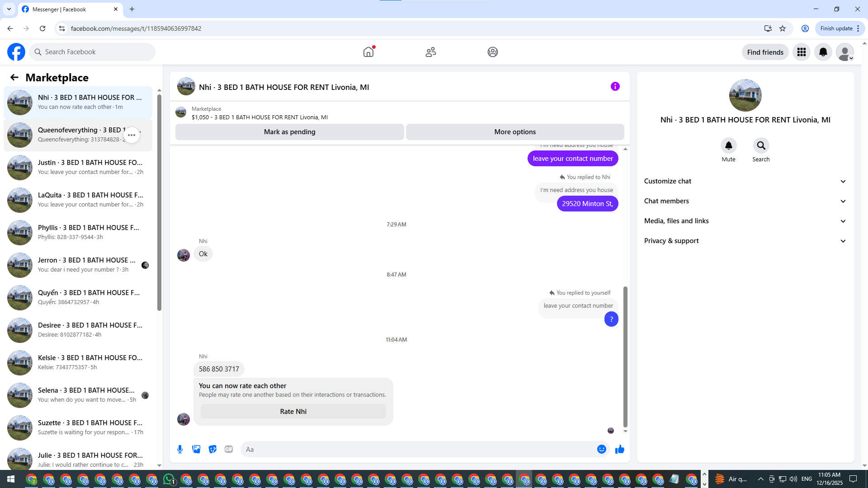Expand Customize chat section
Viewport: 868px width, 488px height.
745,181
